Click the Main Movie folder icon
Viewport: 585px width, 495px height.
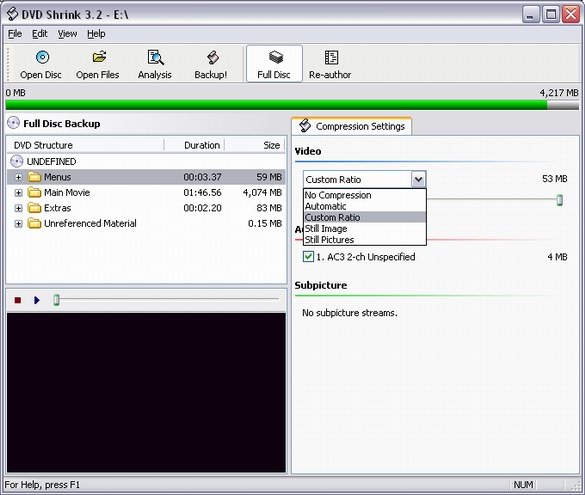tap(34, 192)
